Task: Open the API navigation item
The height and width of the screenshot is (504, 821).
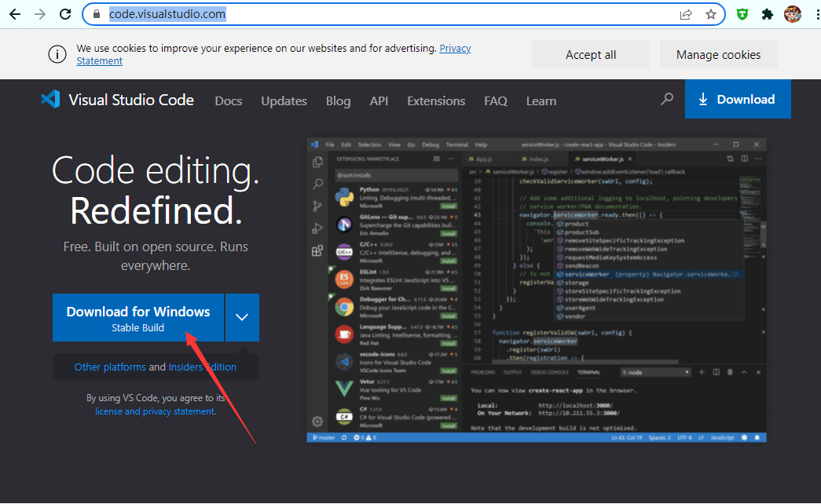Action: click(x=379, y=101)
